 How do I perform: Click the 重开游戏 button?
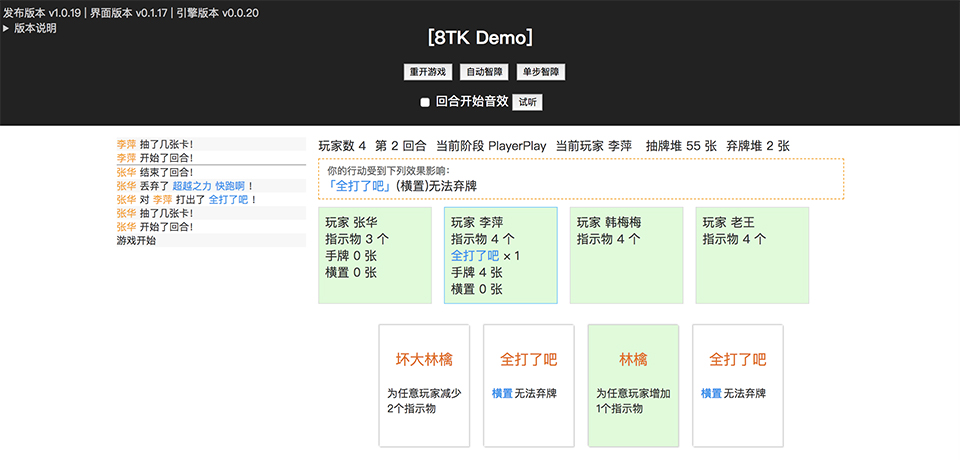(428, 72)
